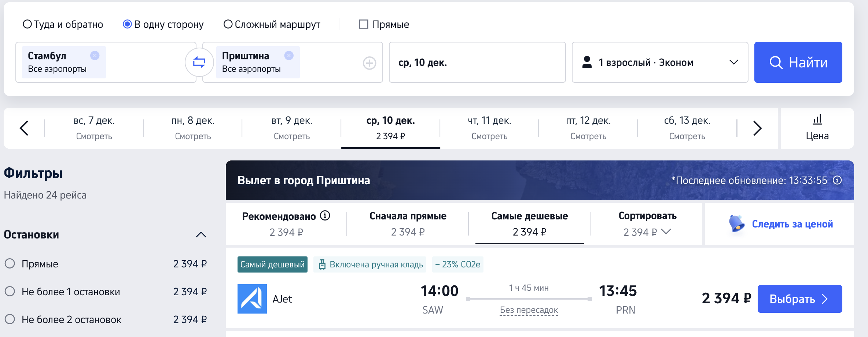
Task: Collapse the Остановки filter section
Action: [x=201, y=234]
